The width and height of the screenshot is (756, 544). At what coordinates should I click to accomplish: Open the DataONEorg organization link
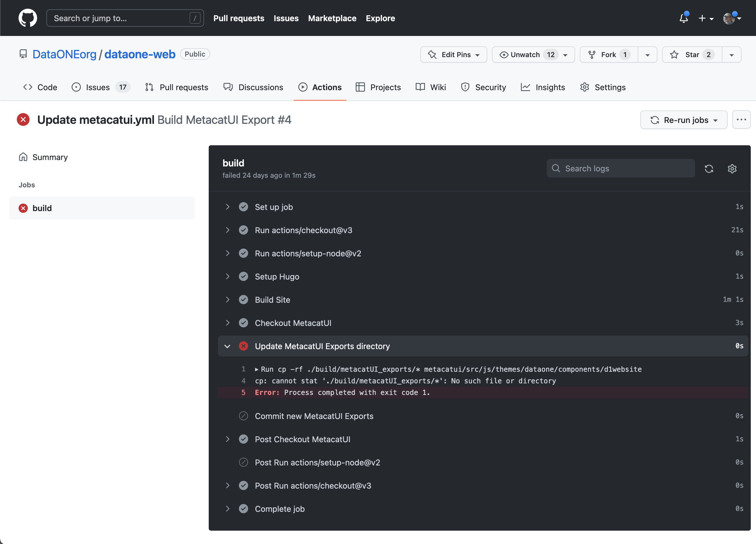(x=65, y=54)
